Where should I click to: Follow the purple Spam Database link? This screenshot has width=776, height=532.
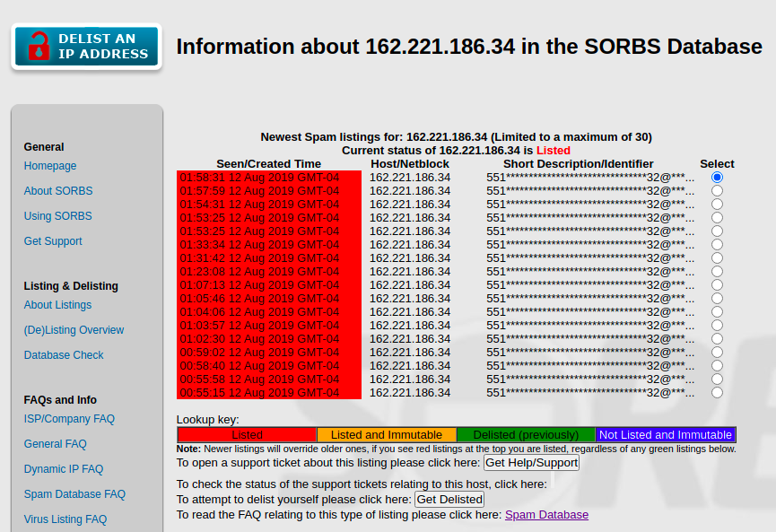pos(546,515)
